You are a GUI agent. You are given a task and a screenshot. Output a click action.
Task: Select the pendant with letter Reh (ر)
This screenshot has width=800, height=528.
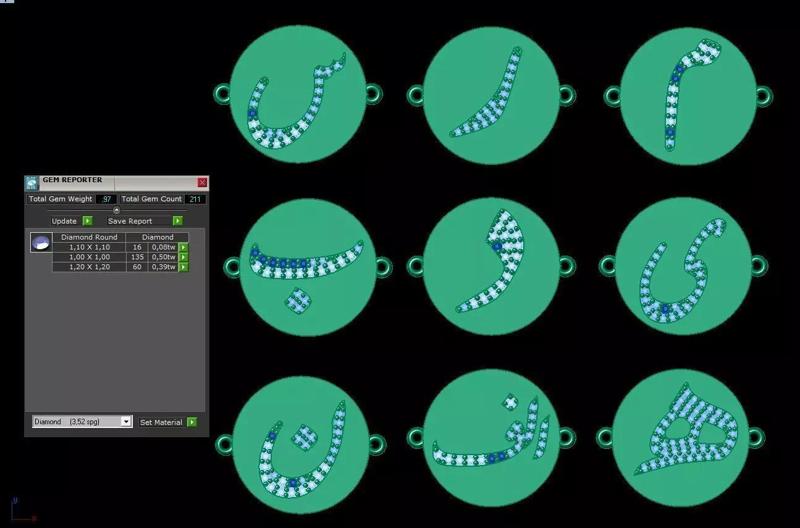point(491,95)
